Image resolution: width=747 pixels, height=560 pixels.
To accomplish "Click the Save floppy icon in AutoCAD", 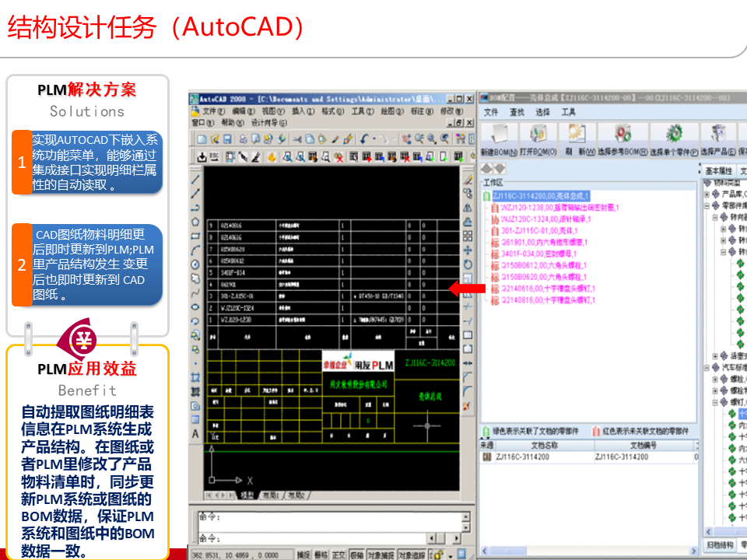I will pyautogui.click(x=227, y=139).
